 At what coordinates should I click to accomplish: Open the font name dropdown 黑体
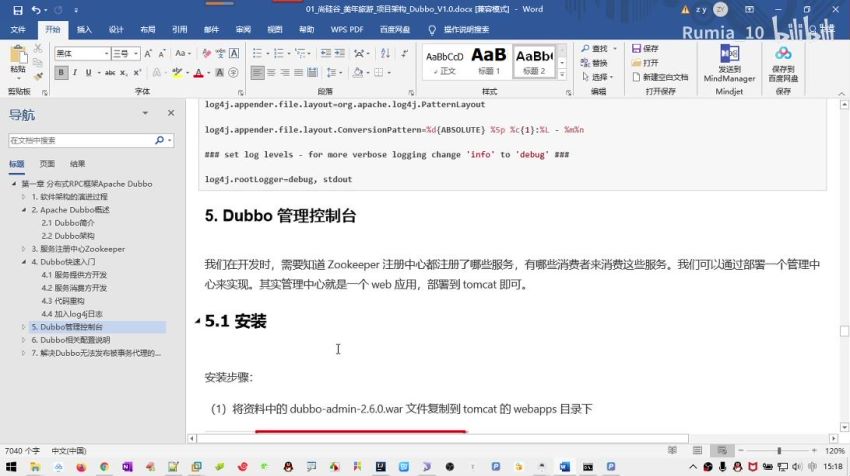[x=107, y=54]
